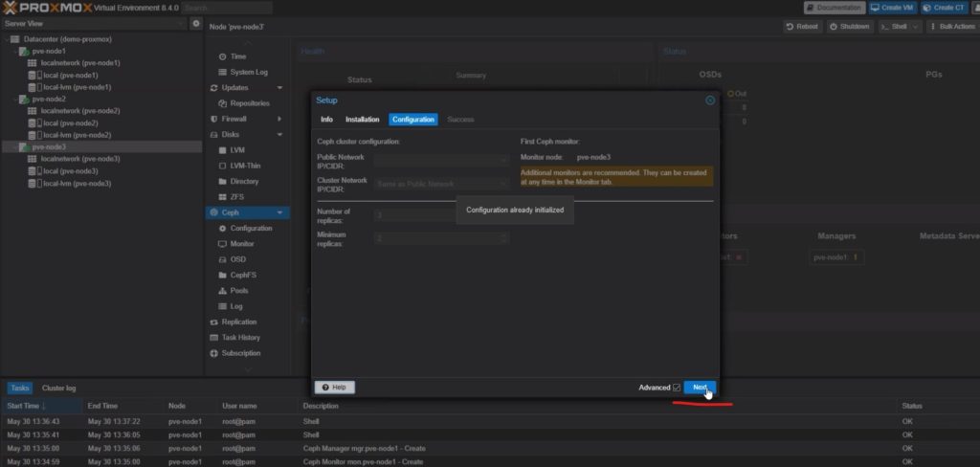Select pve-node1 in the server tree
Viewport: 980px width, 467px height.
click(49, 52)
